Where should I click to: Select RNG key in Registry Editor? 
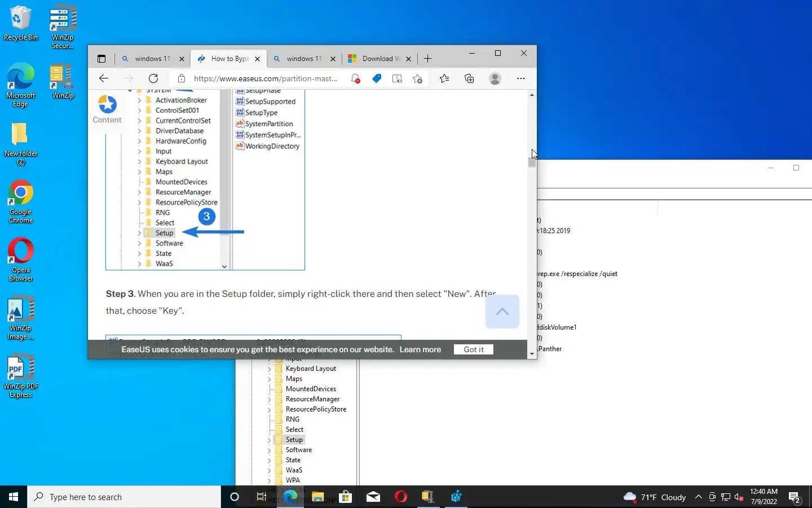(293, 419)
